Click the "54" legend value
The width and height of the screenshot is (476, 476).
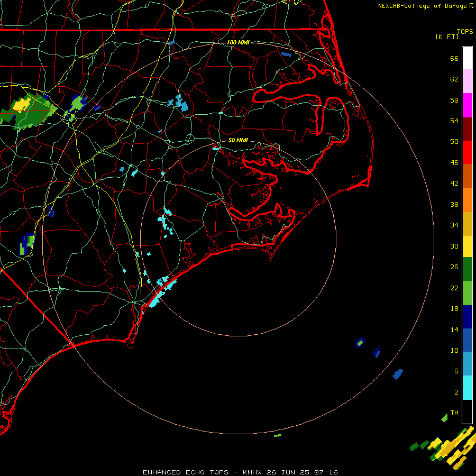(454, 121)
